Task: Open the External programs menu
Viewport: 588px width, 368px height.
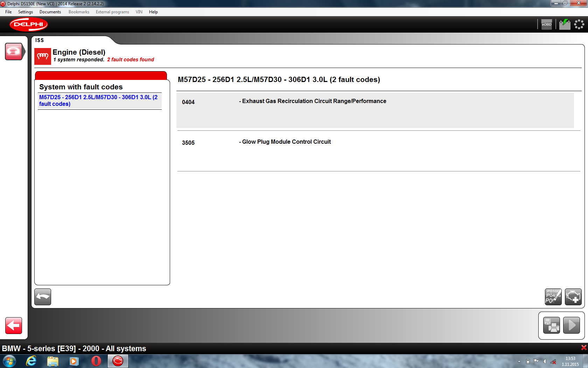Action: coord(112,12)
